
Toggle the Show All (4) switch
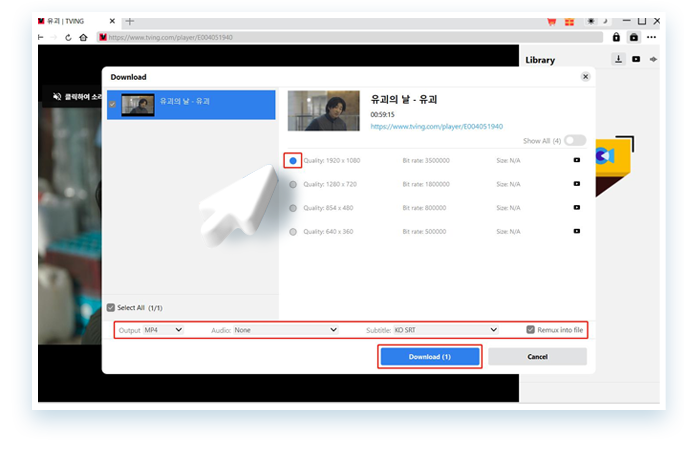pos(575,141)
